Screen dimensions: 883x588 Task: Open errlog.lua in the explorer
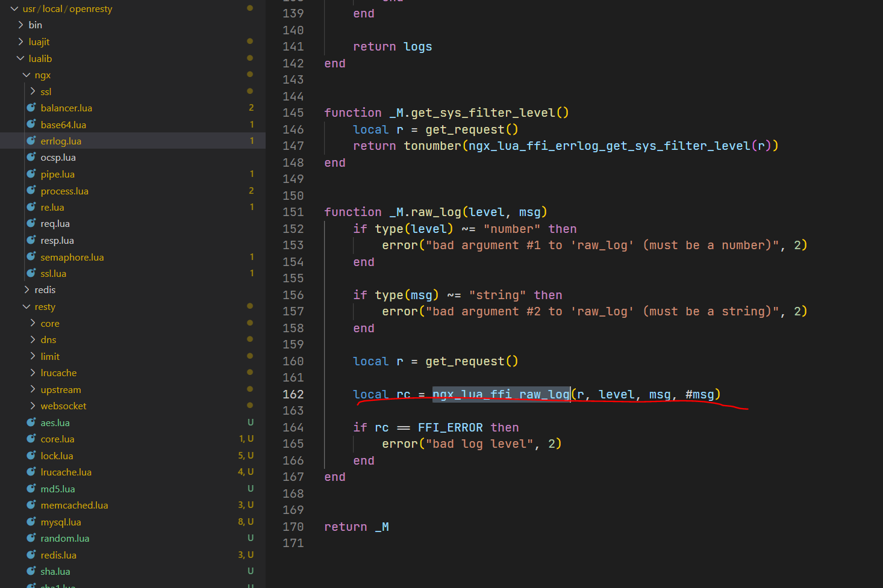133,141
